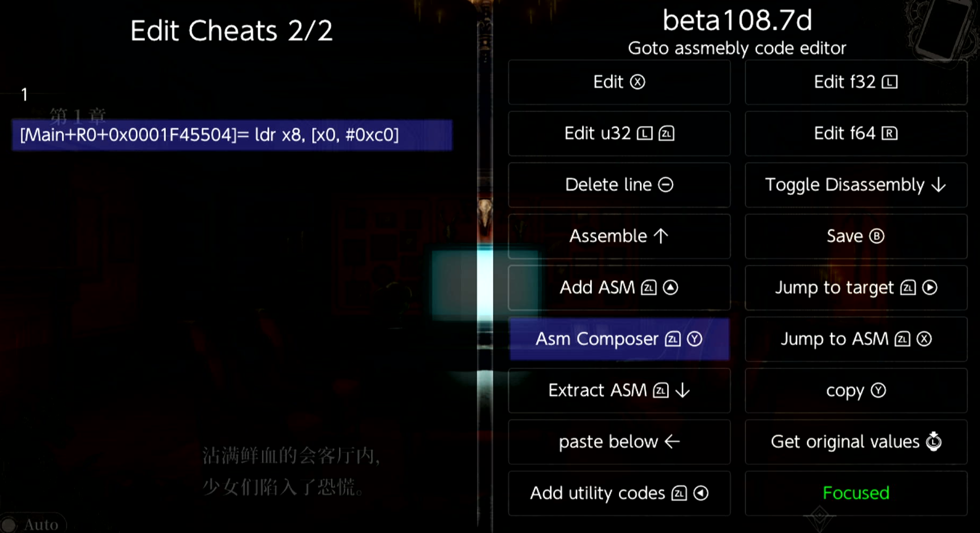Copy the selected line

pos(856,390)
